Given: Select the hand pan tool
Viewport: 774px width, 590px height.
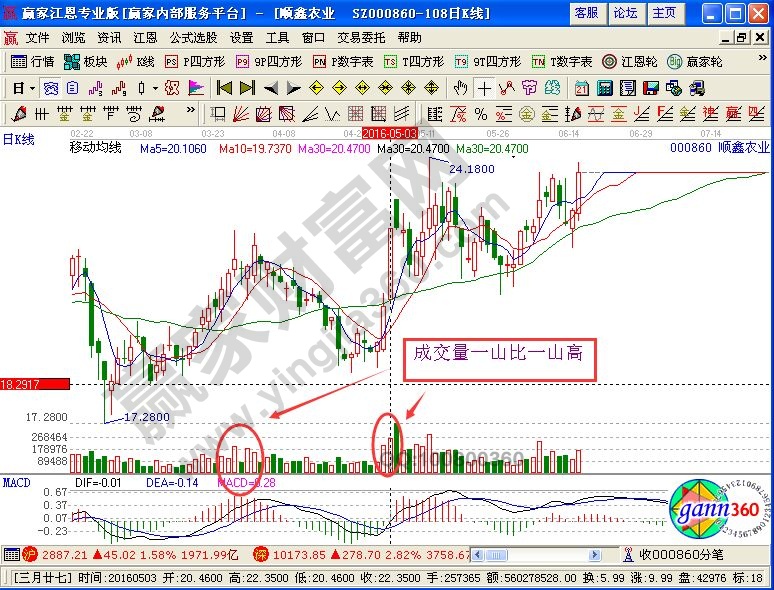Looking at the screenshot, I should 460,87.
